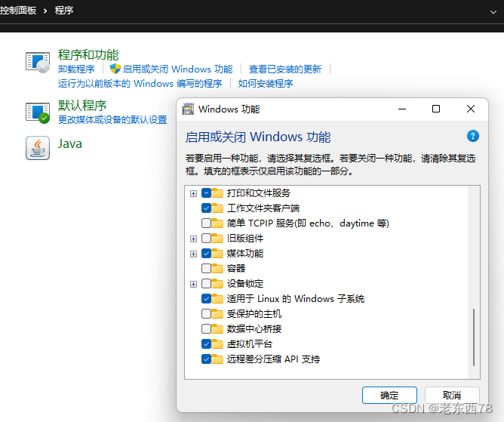Click folder icon of 远程差分压缩 API 支持
Viewport: 504px width, 422px height.
(x=217, y=359)
